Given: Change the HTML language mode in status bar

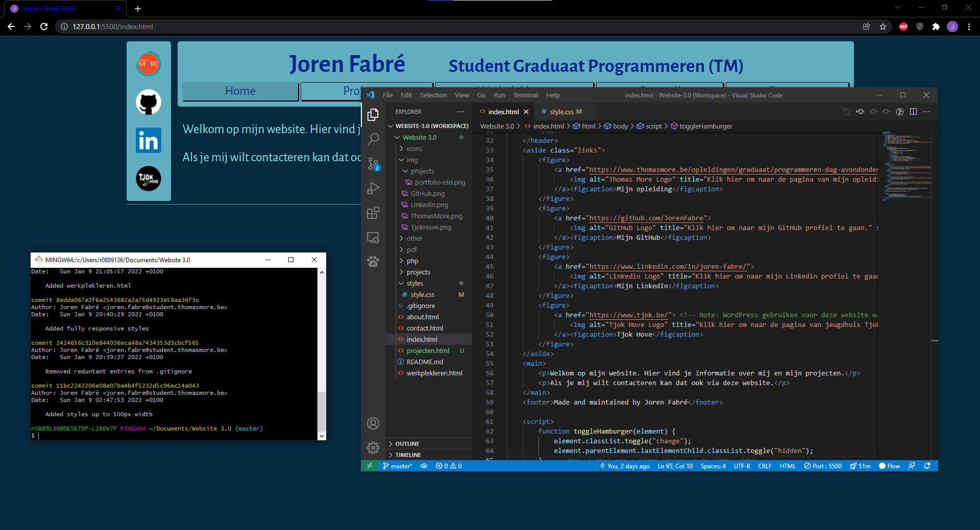Looking at the screenshot, I should [x=788, y=466].
